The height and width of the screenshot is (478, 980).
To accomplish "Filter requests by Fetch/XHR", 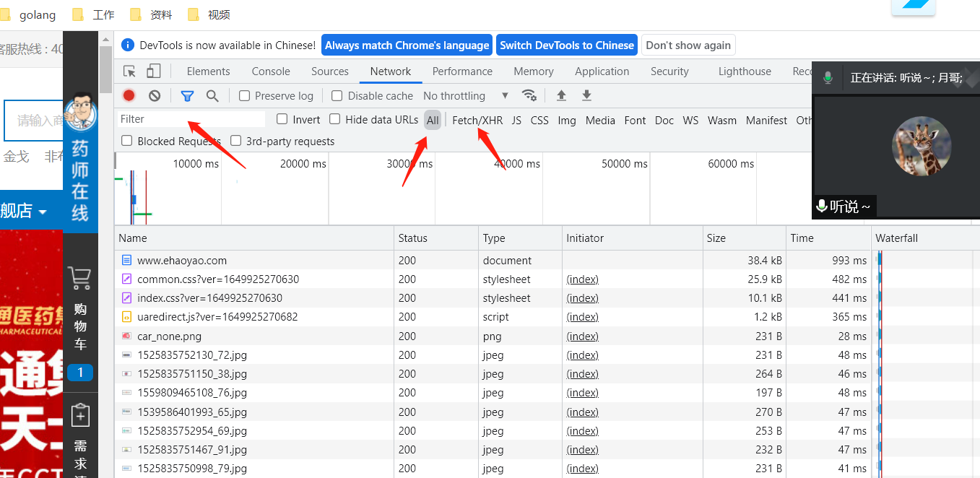I will tap(477, 120).
